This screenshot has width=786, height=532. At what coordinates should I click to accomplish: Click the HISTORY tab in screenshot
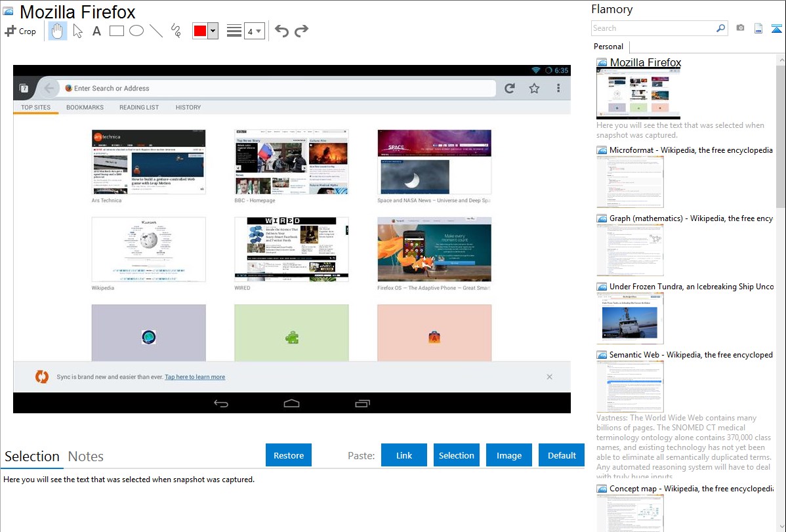pos(188,108)
